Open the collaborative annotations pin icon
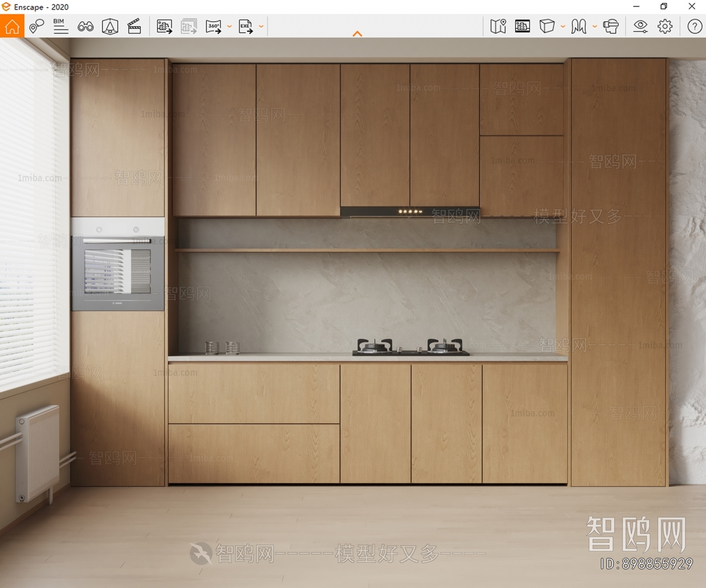 pos(37,26)
